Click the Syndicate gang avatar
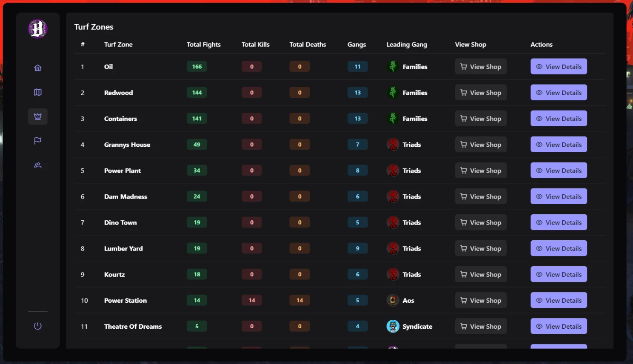 click(x=393, y=326)
